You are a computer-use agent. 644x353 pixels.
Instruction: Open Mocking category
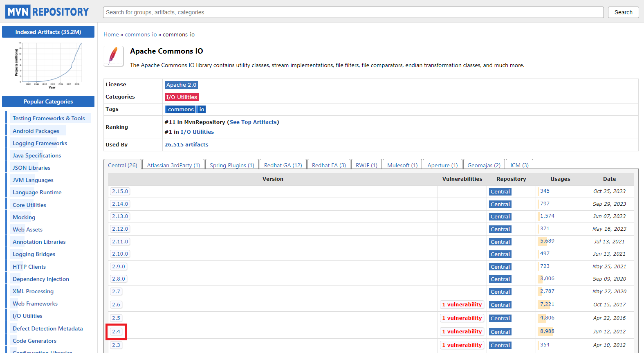click(24, 217)
